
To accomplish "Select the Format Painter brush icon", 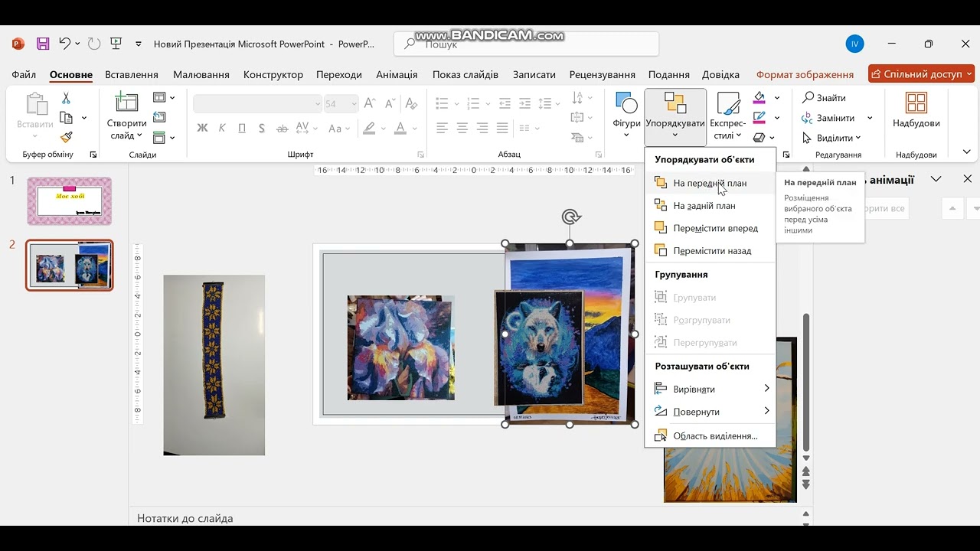I will click(66, 138).
